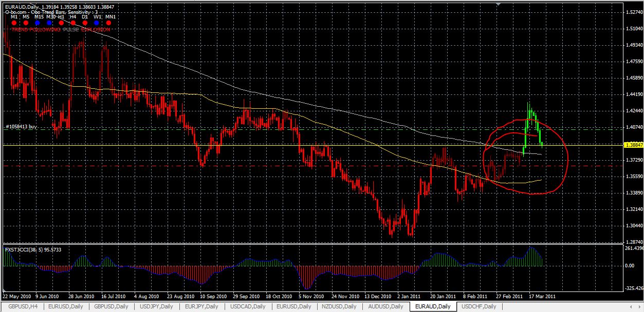Click the M1 timeframe red dot
The image size is (644, 312).
[14, 23]
